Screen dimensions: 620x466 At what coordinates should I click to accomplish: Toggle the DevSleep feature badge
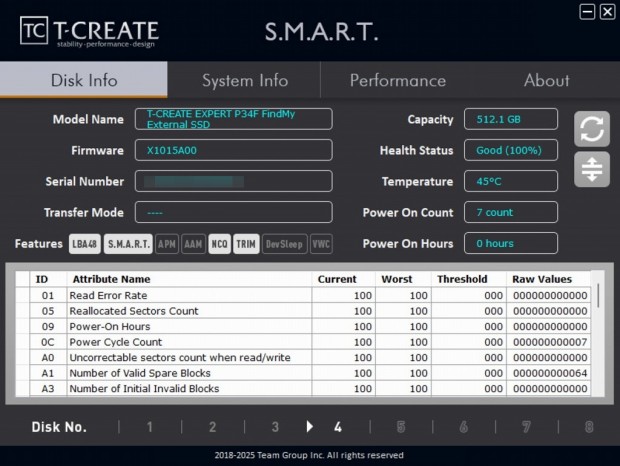284,244
